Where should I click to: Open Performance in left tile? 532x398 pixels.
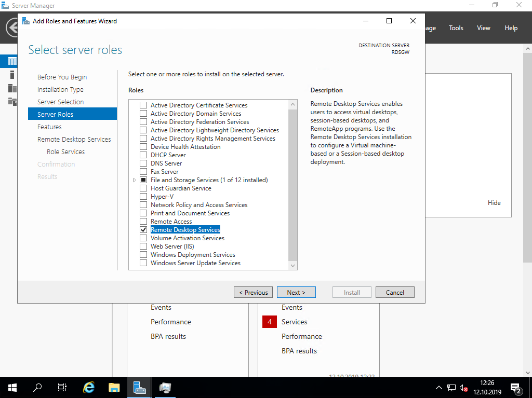170,322
